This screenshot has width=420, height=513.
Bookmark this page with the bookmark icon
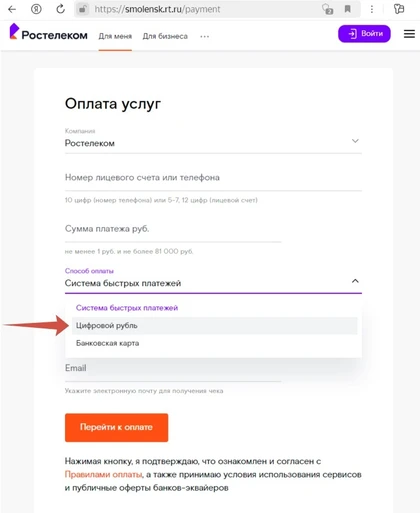[x=347, y=9]
